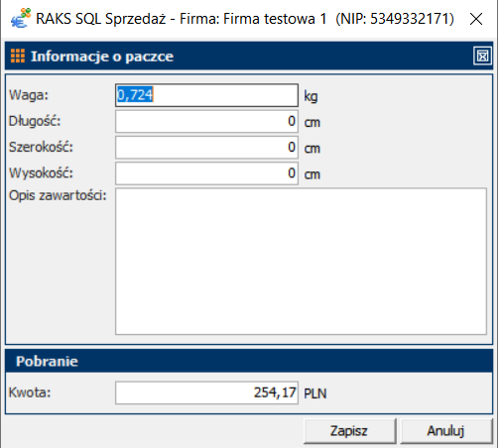Focus the Waga weight input field
This screenshot has height=448, width=502.
206,95
